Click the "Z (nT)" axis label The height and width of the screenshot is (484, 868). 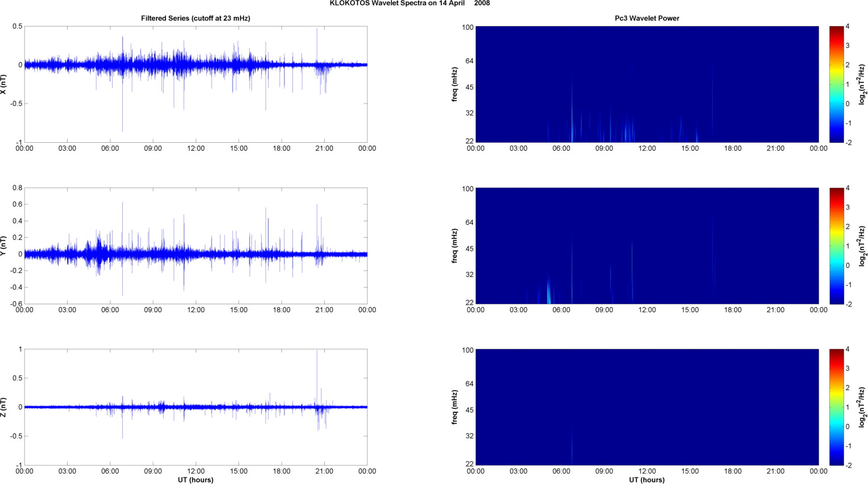tap(3, 407)
